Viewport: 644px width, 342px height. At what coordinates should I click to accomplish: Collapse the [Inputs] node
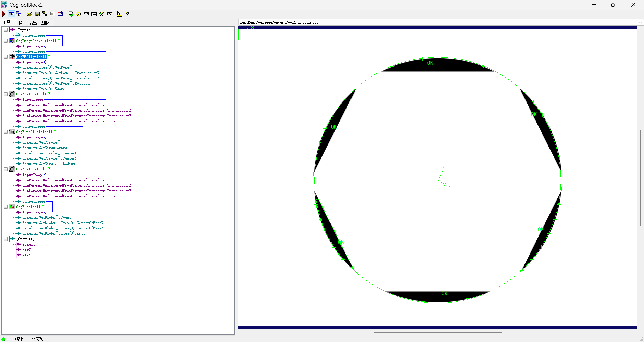click(6, 30)
